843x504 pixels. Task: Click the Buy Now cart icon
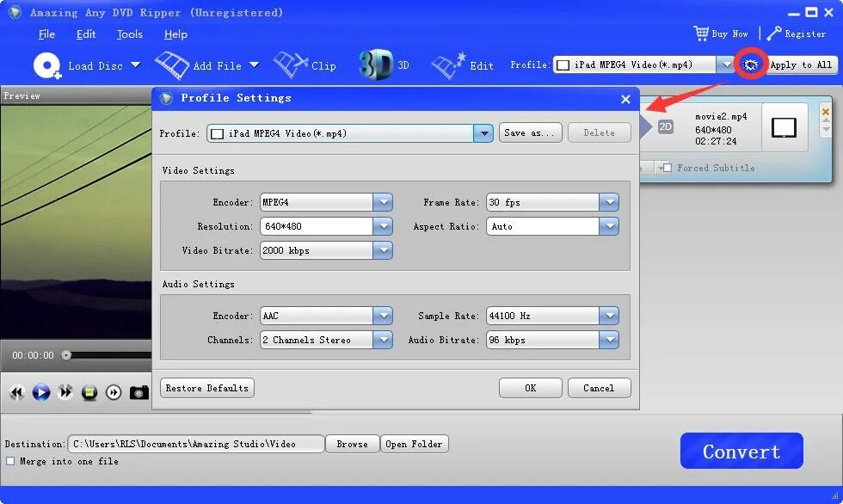[x=701, y=34]
